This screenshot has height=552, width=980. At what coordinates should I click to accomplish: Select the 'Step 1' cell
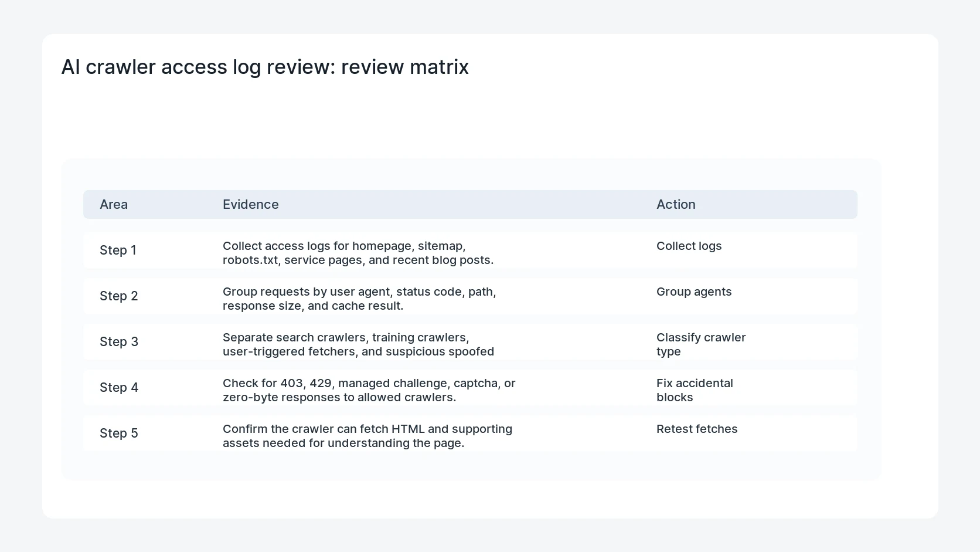click(118, 250)
